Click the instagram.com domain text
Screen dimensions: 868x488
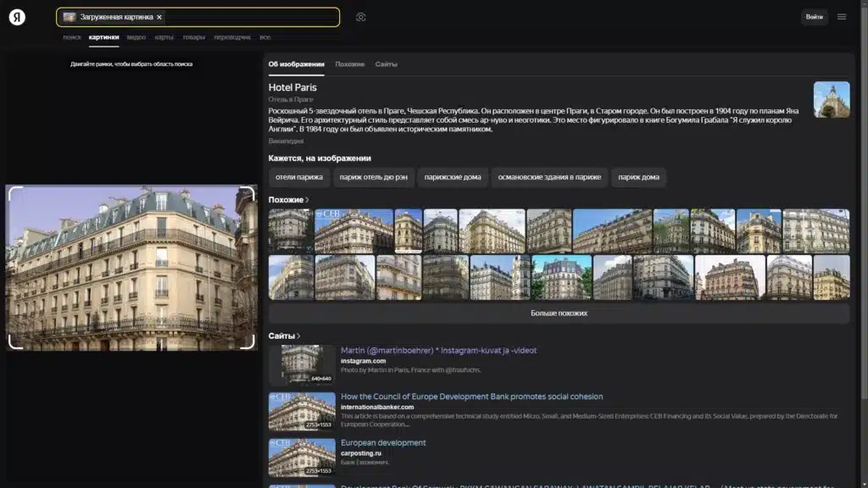(363, 361)
